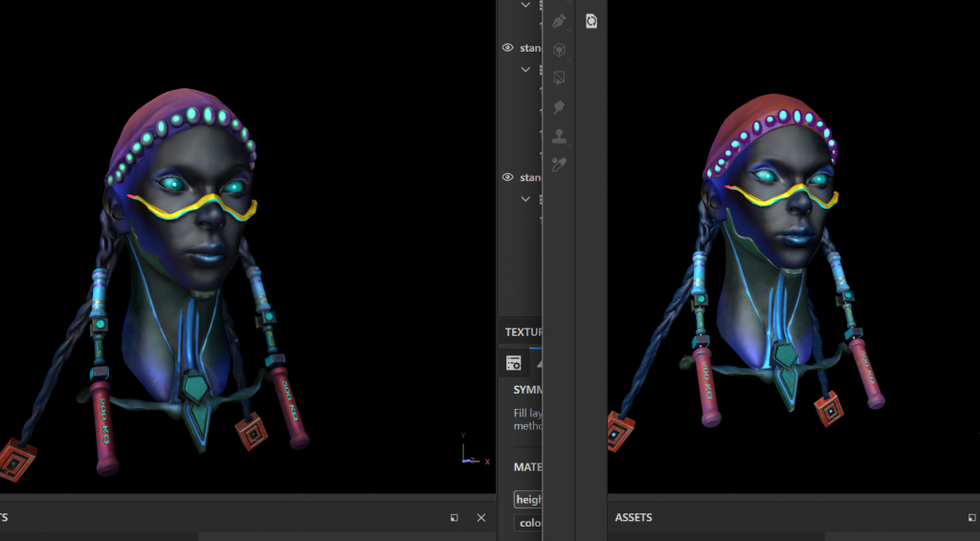Select the polygon fill cube tool
Viewport: 980px width, 541px height.
(x=559, y=50)
